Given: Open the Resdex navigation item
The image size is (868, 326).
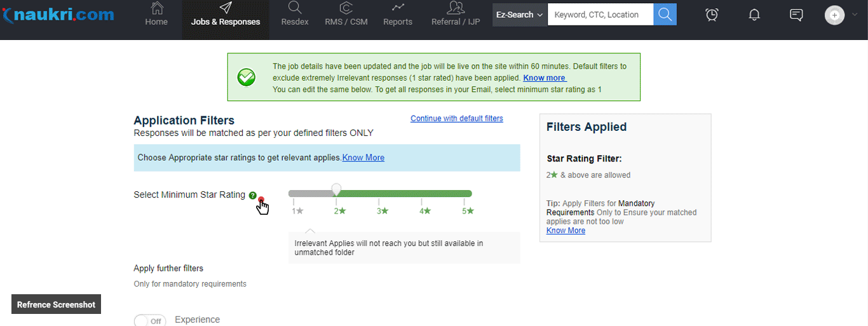Looking at the screenshot, I should pyautogui.click(x=295, y=15).
